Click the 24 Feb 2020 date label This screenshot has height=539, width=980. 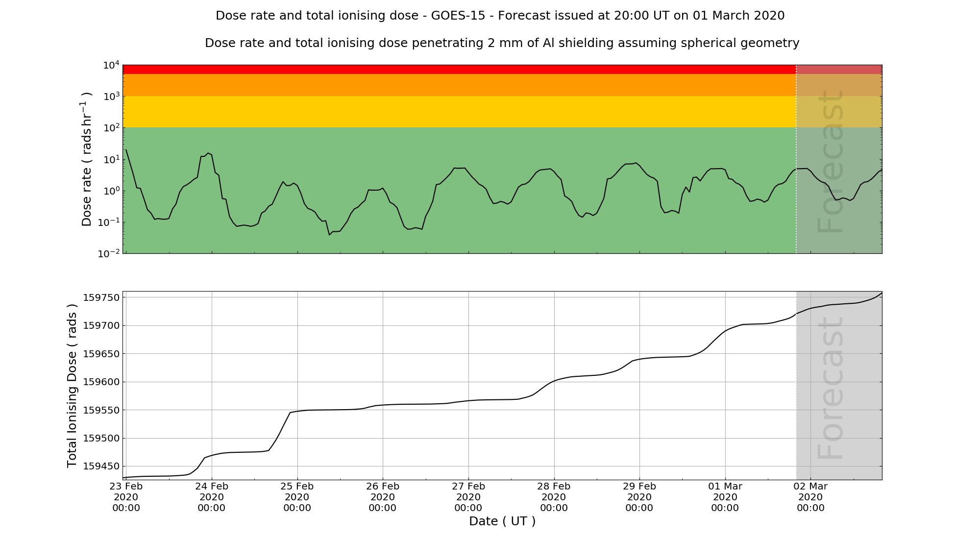coord(212,497)
